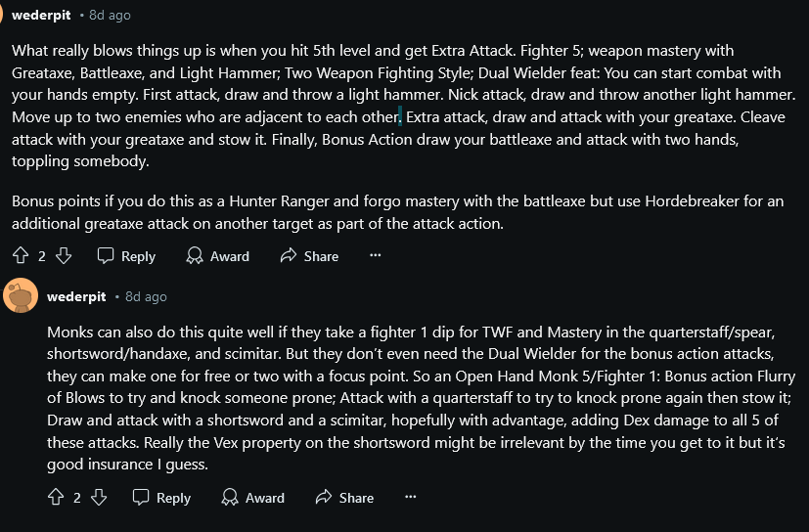Give an Award to the first comment
This screenshot has width=809, height=532.
[x=217, y=256]
